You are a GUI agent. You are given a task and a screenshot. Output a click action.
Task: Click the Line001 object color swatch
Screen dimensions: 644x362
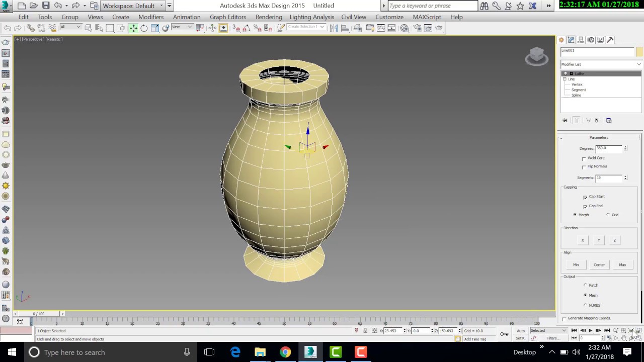click(639, 52)
